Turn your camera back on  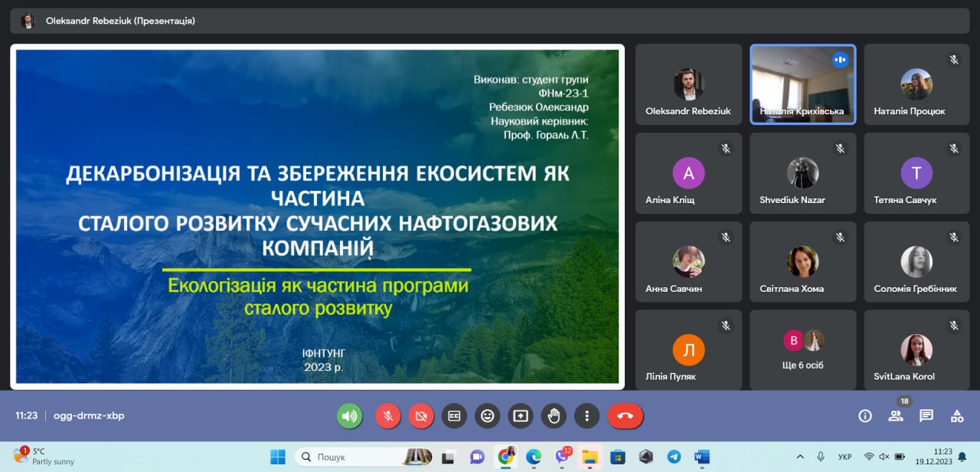click(x=420, y=415)
